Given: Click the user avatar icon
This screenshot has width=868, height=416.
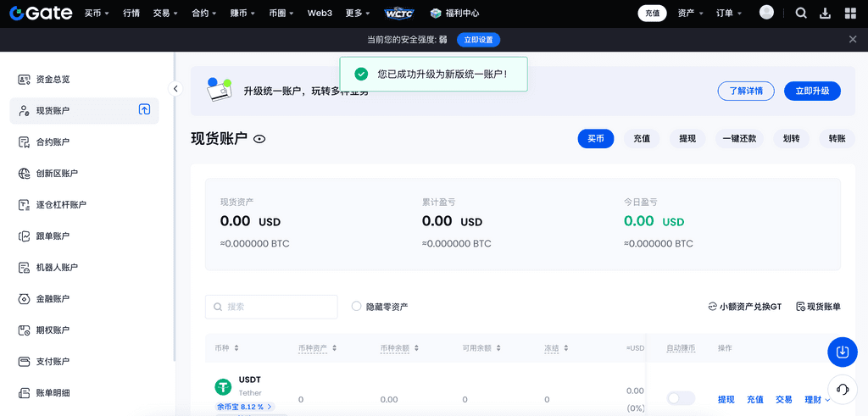Looking at the screenshot, I should point(766,13).
